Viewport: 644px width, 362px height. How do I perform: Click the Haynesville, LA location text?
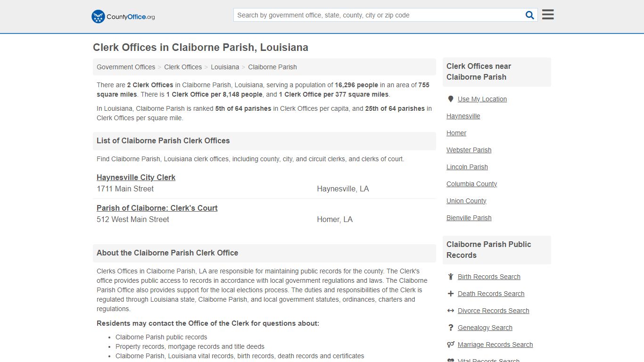(x=343, y=189)
